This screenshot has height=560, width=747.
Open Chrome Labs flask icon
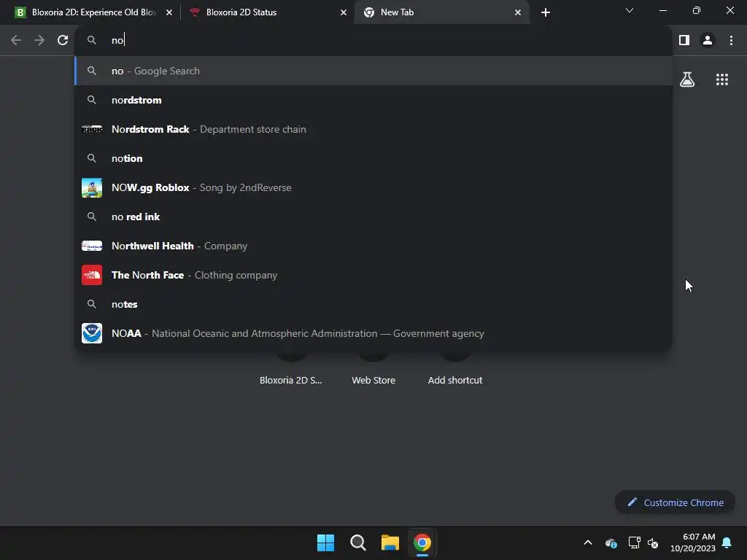[687, 79]
